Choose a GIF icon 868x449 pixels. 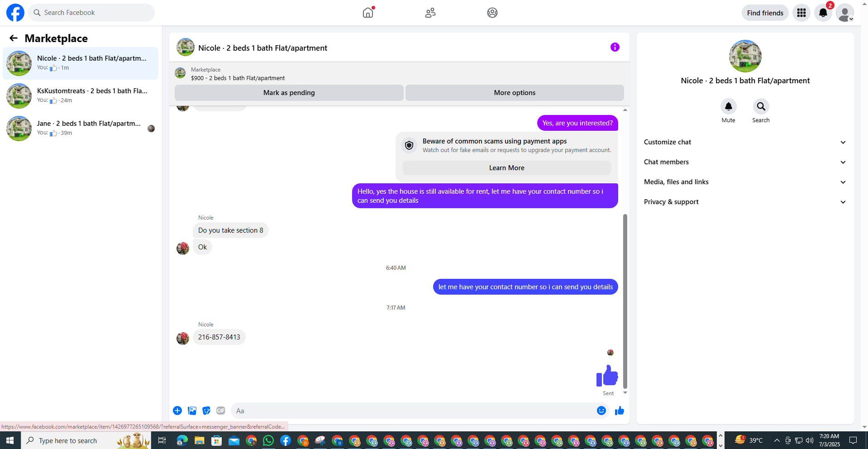point(221,411)
